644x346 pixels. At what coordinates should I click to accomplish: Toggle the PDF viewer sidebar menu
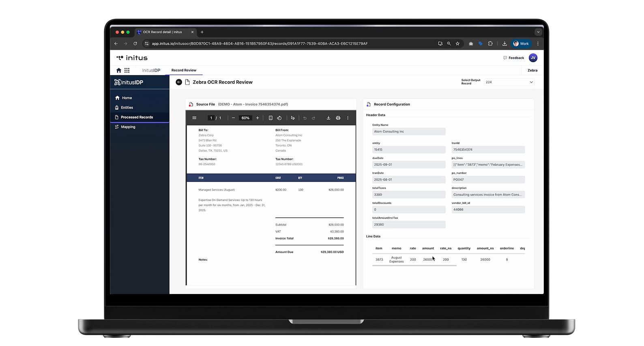click(x=194, y=118)
